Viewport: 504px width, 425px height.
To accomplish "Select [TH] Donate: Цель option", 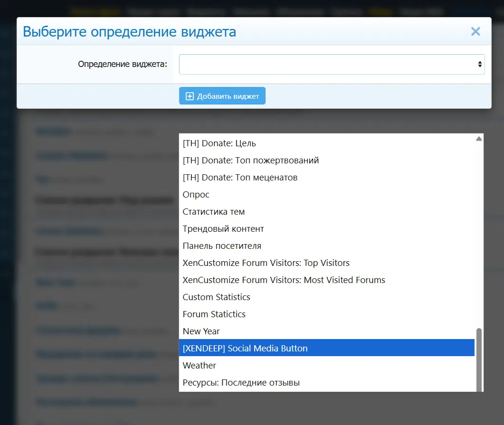I will coord(219,143).
